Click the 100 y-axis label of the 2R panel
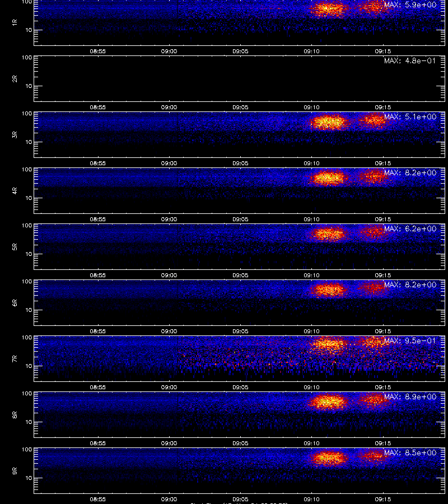 [27, 58]
